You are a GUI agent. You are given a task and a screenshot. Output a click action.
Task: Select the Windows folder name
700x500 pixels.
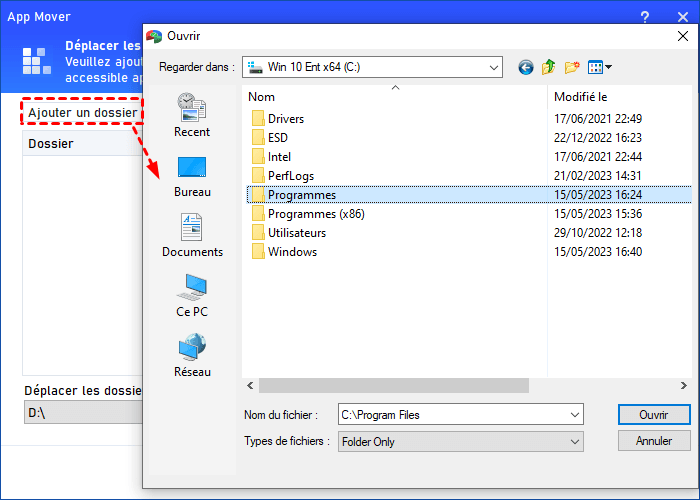[x=292, y=252]
